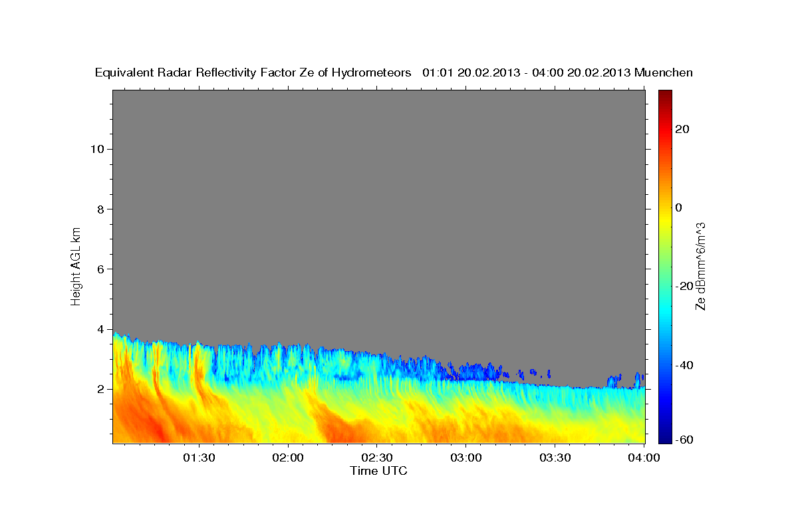Click the date range text '01:01 20.02.2013 - 04:00 20.02.2013'
This screenshot has width=798, height=532.
527,73
